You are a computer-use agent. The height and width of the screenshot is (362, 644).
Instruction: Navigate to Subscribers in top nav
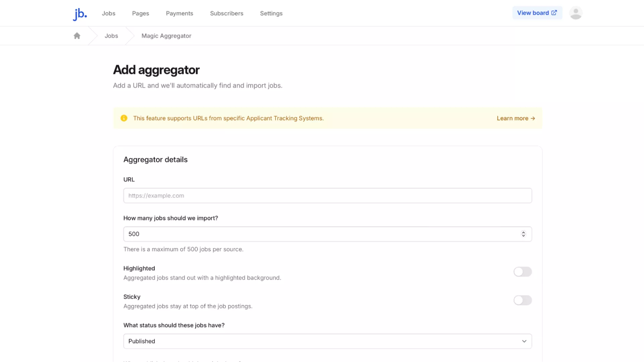pos(226,13)
